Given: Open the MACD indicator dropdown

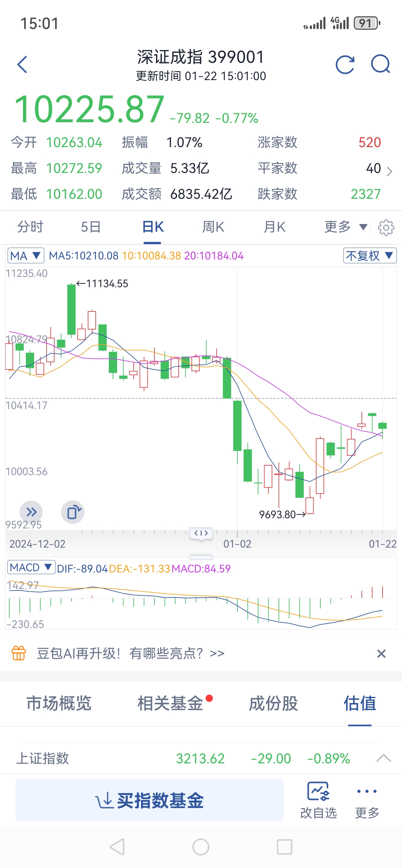Looking at the screenshot, I should pyautogui.click(x=31, y=567).
